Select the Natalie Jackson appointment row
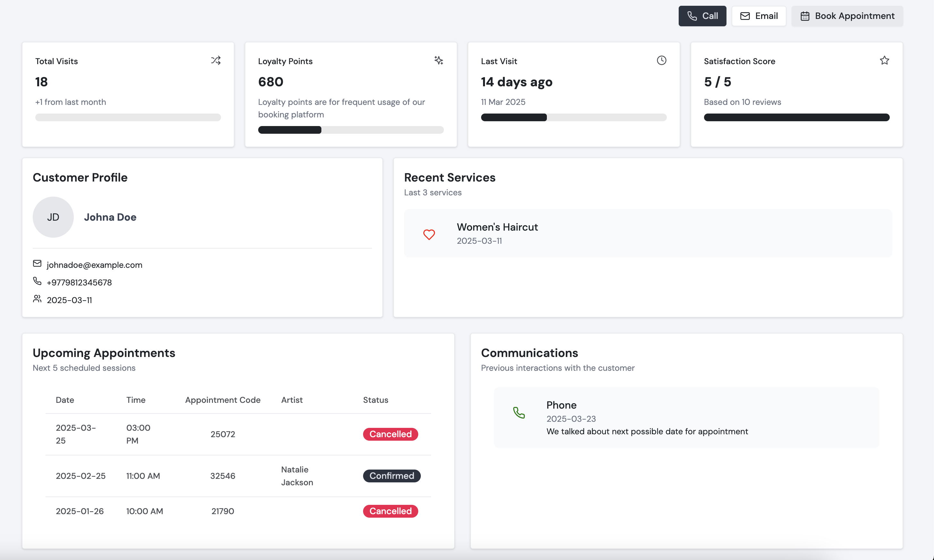 pos(237,476)
